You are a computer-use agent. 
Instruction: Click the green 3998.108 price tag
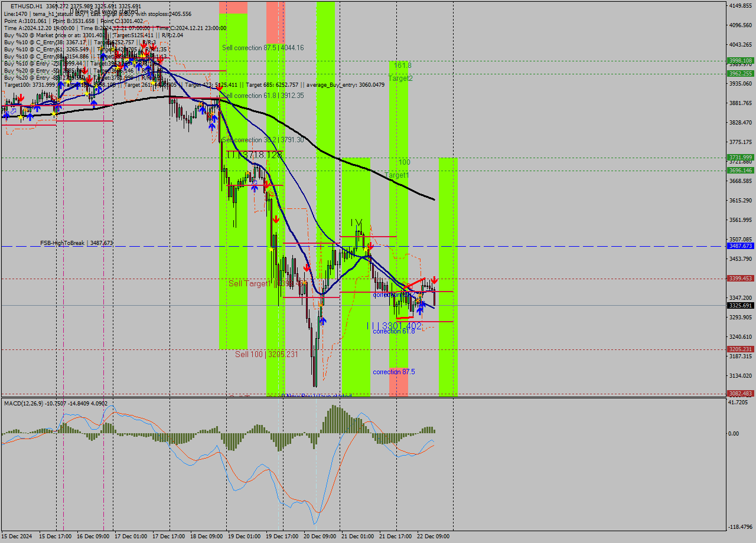pos(740,60)
